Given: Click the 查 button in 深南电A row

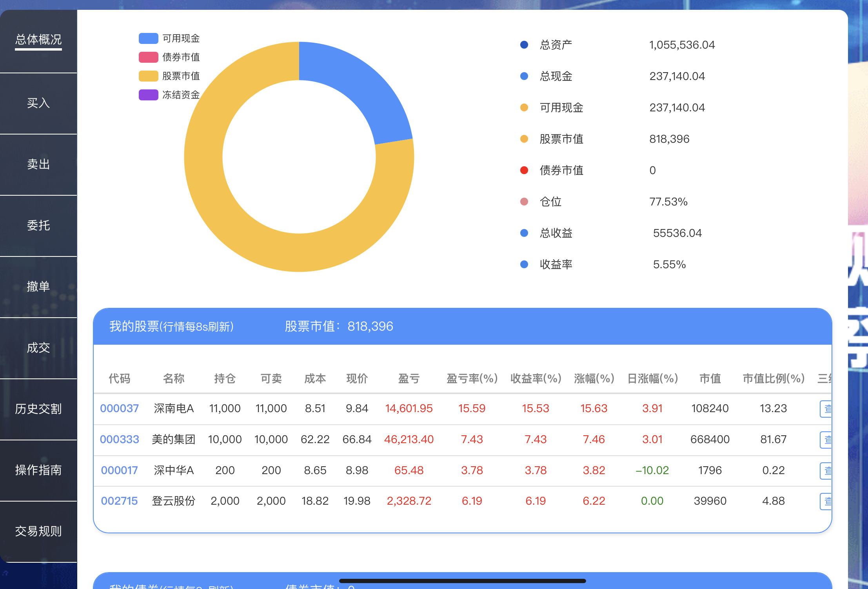Looking at the screenshot, I should (x=826, y=409).
